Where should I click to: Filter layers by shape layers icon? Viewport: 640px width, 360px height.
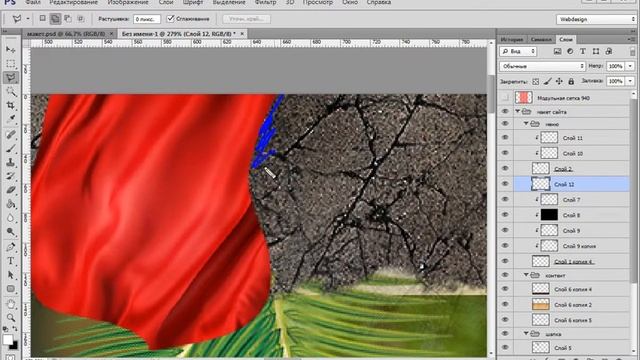[596, 51]
